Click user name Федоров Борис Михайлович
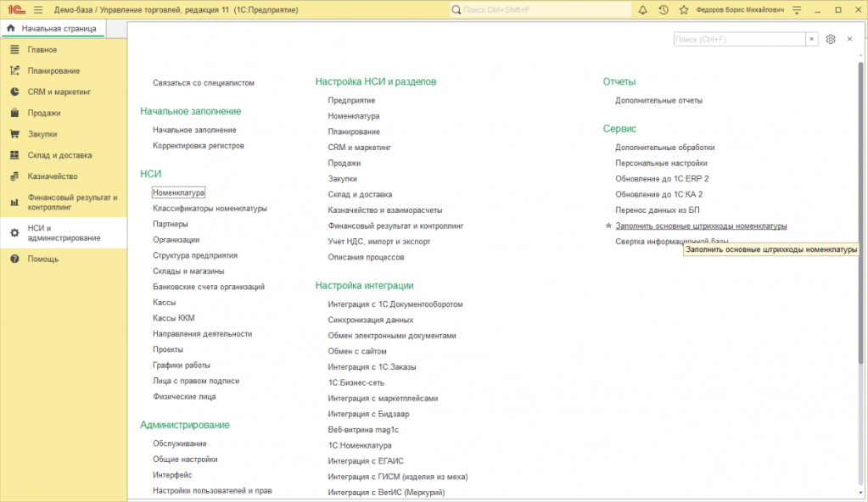 coord(740,10)
